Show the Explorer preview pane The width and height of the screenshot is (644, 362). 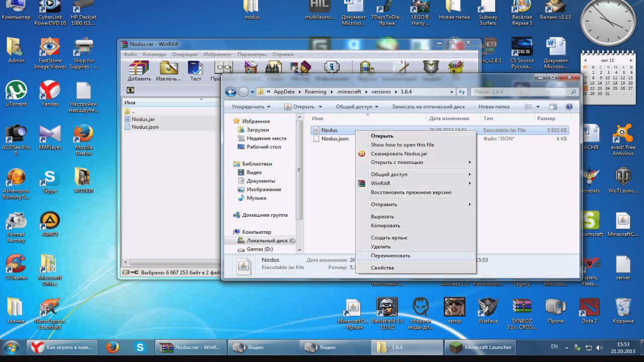(x=553, y=107)
